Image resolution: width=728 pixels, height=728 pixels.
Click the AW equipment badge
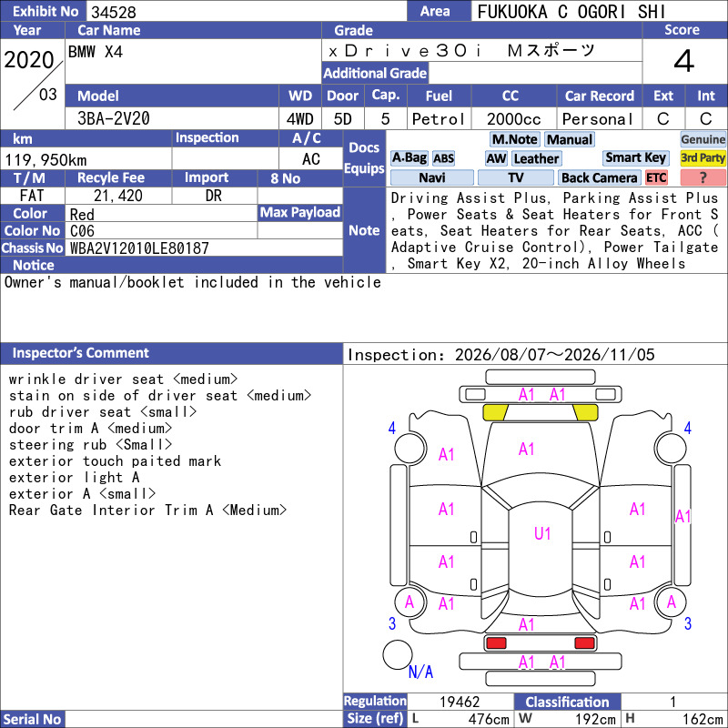pos(496,158)
